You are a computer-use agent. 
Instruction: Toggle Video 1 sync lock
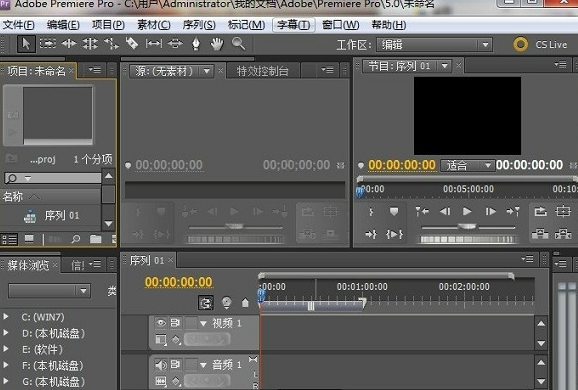click(x=175, y=323)
